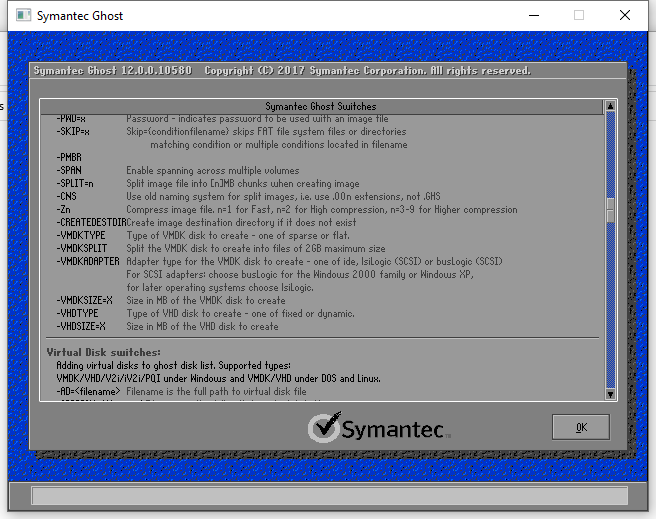Select the -VMDKSPLIT switch text
Screen dimensions: 656x519
[x=82, y=248]
